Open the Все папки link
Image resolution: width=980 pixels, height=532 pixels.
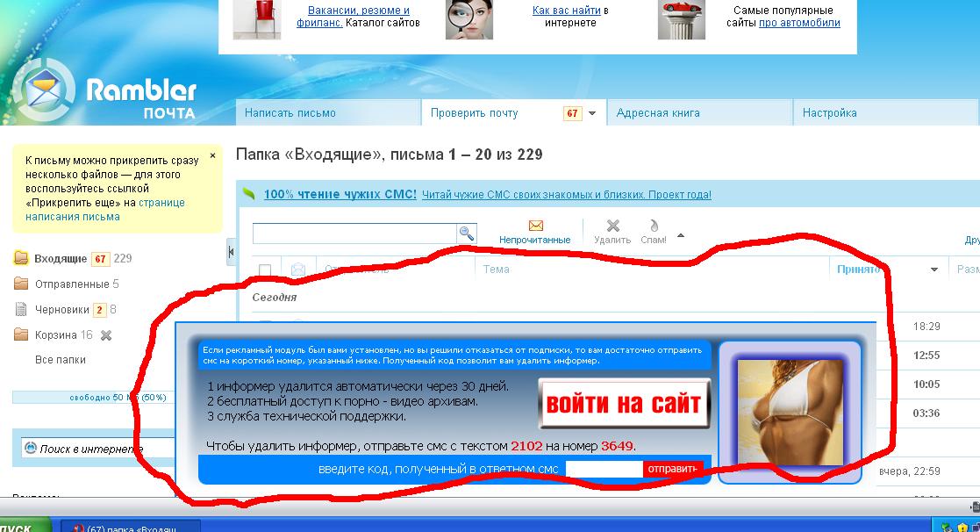[x=61, y=360]
